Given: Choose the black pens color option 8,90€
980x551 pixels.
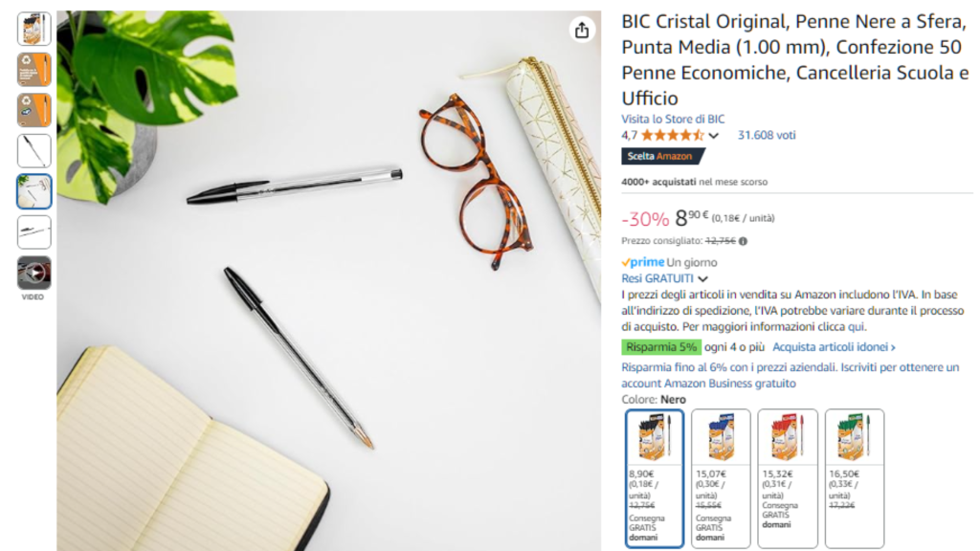Looking at the screenshot, I should tap(655, 478).
